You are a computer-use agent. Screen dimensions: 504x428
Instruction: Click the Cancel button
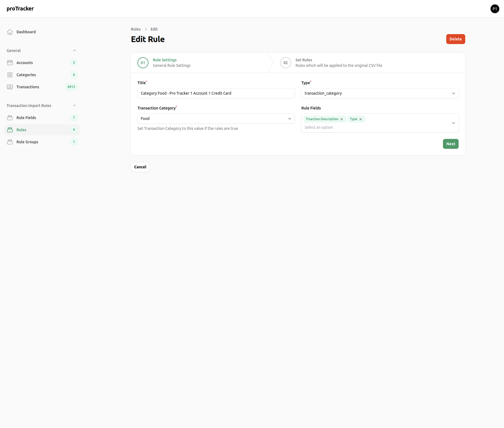[x=140, y=167]
